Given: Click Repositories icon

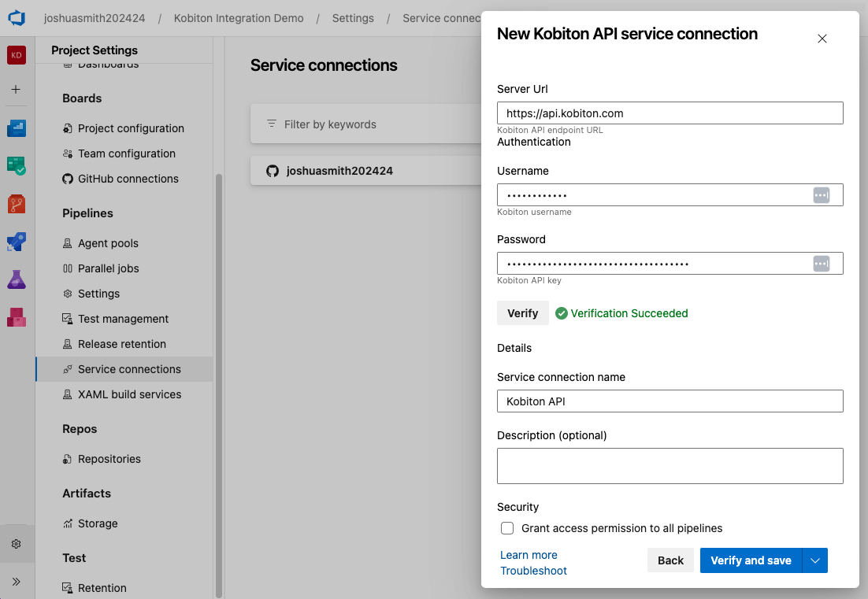Looking at the screenshot, I should tap(68, 459).
